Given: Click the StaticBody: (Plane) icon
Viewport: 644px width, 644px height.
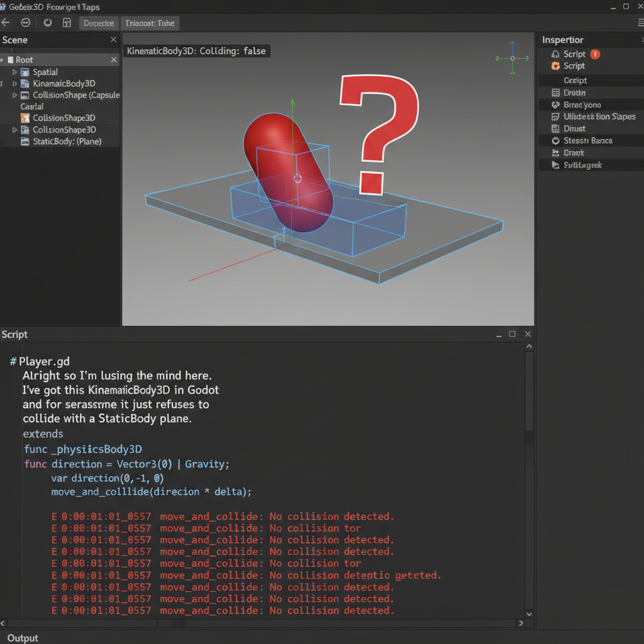Looking at the screenshot, I should tap(25, 142).
